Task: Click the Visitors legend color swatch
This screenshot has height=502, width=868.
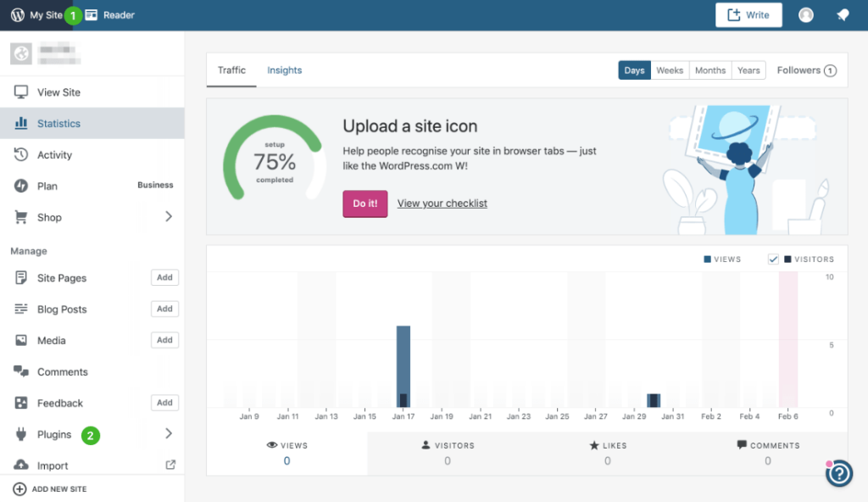Action: (787, 259)
